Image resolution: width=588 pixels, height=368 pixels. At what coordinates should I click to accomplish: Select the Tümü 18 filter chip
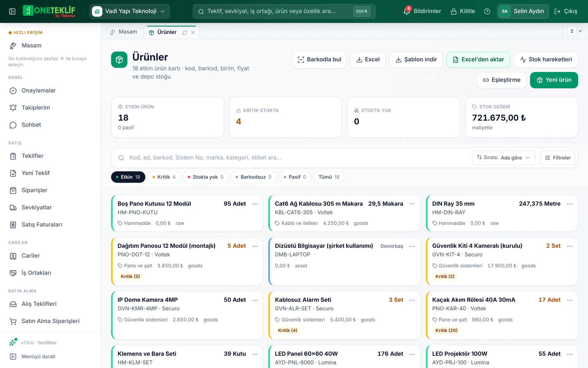329,177
